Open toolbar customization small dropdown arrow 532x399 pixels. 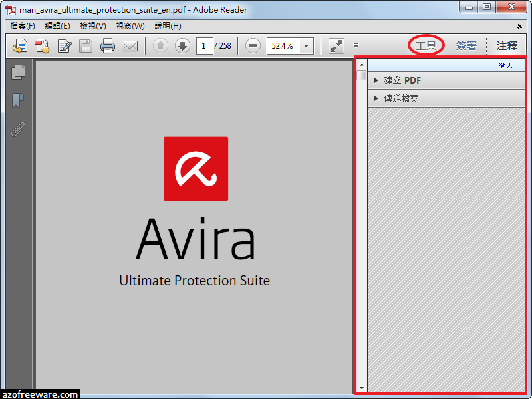tap(356, 45)
